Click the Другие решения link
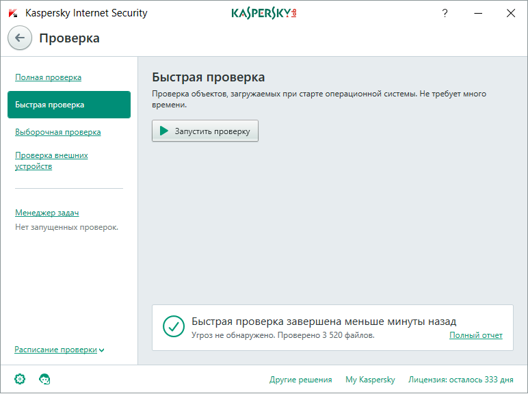The width and height of the screenshot is (528, 420). point(300,380)
